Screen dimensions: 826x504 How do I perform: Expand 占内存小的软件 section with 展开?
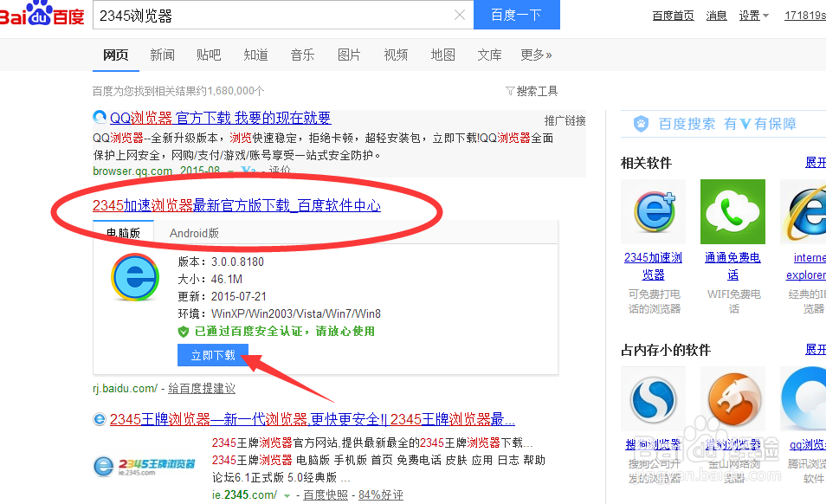point(816,349)
